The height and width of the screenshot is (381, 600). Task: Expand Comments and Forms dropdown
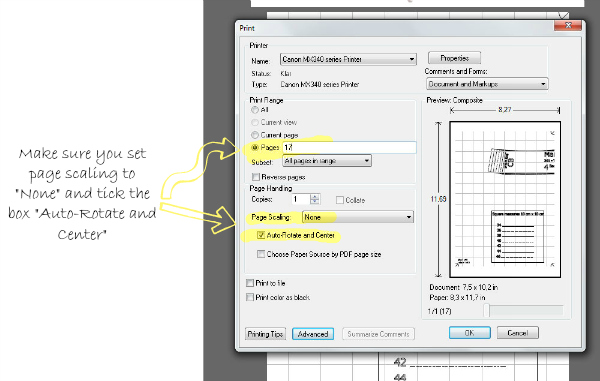click(487, 84)
